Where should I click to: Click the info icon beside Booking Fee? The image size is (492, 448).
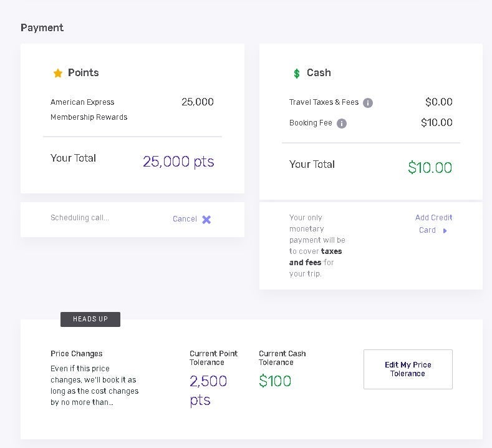(x=342, y=124)
